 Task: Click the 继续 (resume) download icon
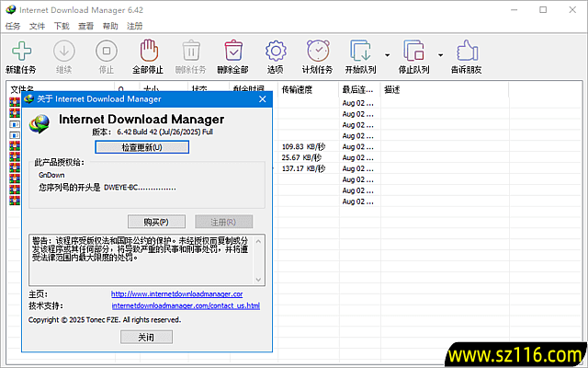pos(63,52)
